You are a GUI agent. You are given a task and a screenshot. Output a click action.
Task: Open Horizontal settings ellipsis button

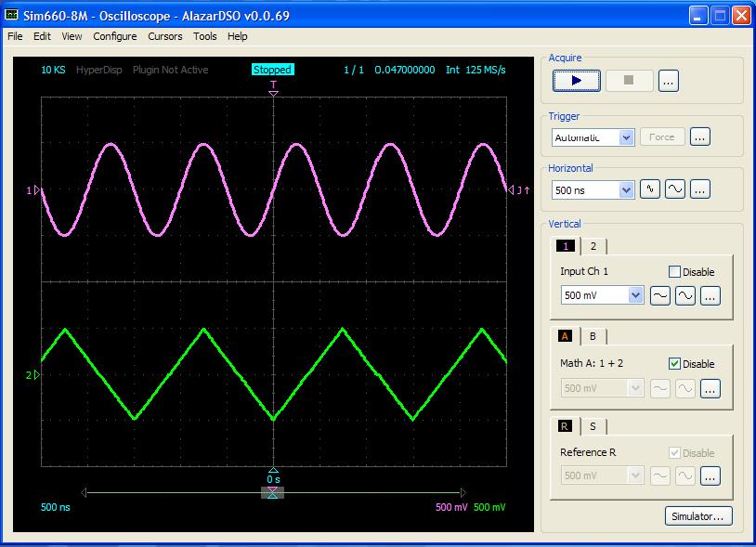coord(700,189)
